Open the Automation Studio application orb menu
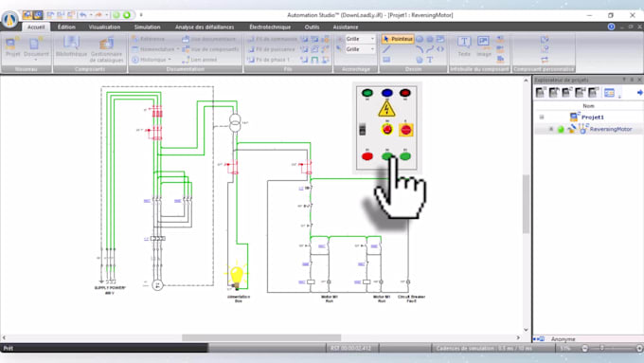The width and height of the screenshot is (644, 363). 9,19
